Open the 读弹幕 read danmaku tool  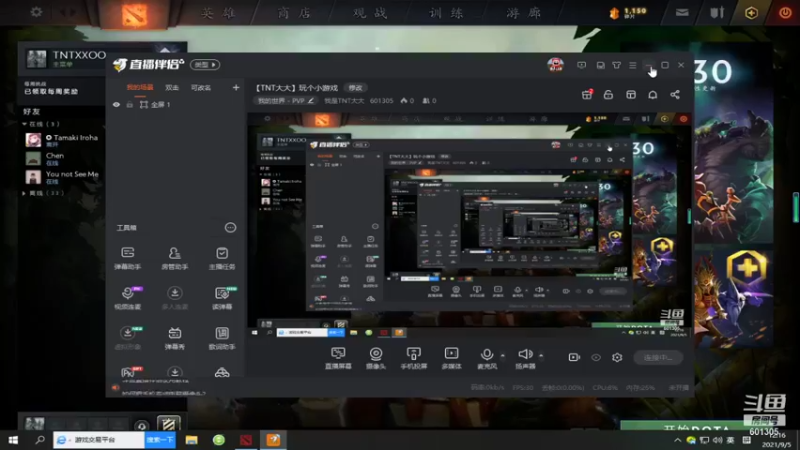pyautogui.click(x=222, y=298)
